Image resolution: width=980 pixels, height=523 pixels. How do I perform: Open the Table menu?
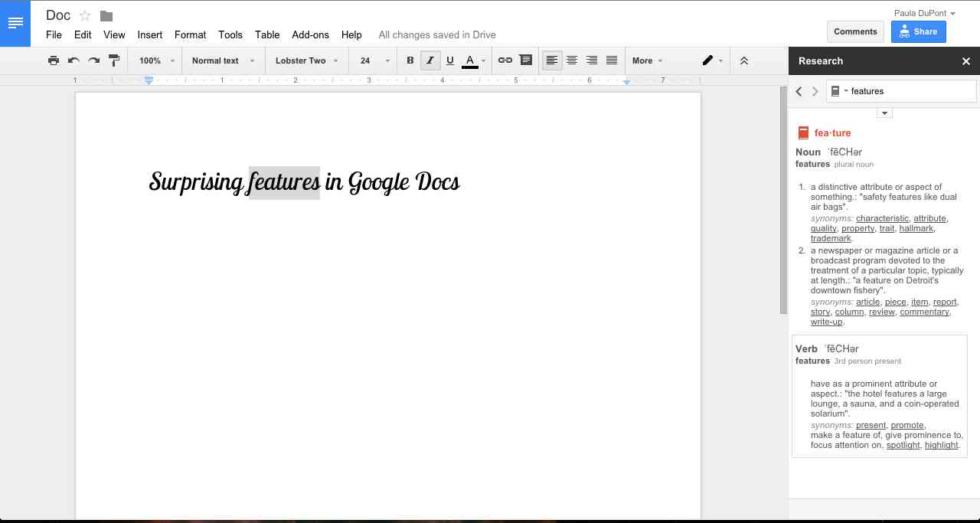(267, 34)
